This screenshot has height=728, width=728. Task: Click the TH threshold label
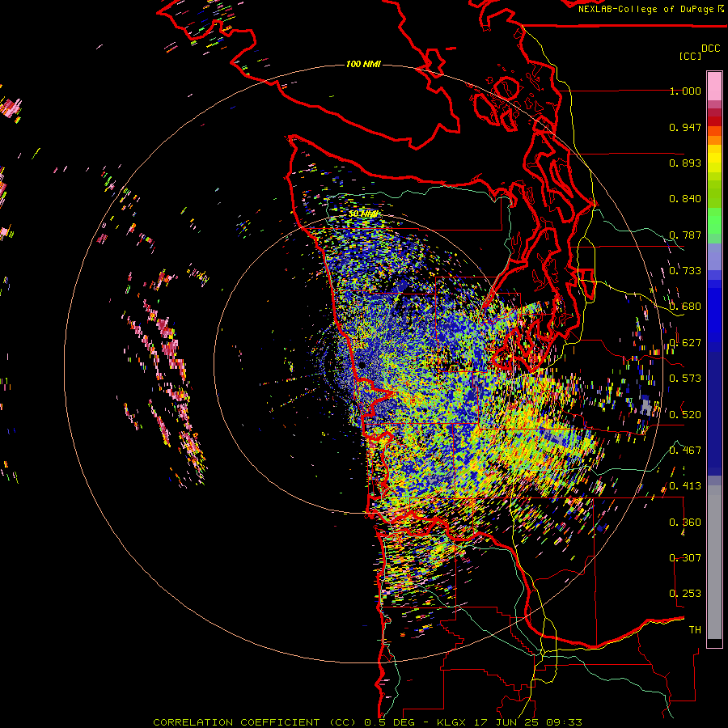(695, 630)
